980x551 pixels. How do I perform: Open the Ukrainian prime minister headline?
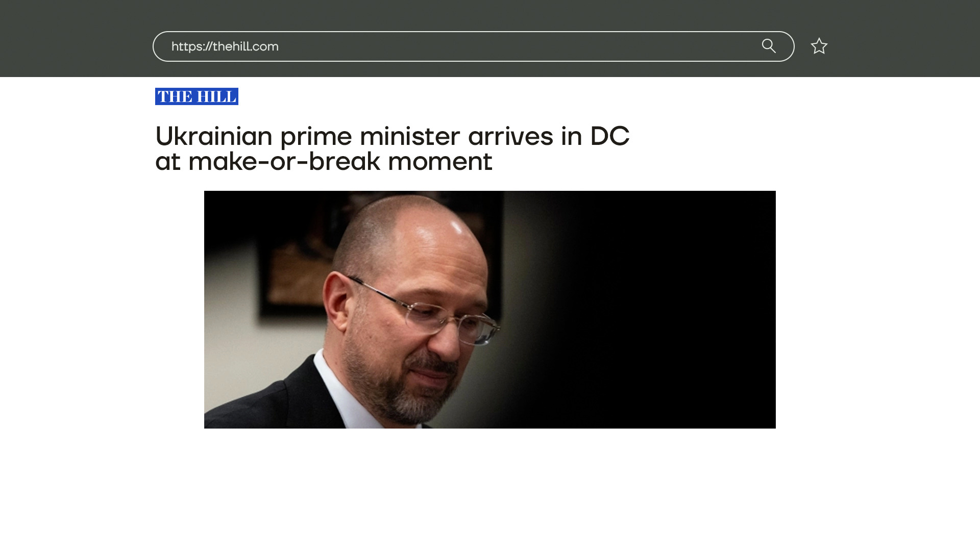point(392,148)
